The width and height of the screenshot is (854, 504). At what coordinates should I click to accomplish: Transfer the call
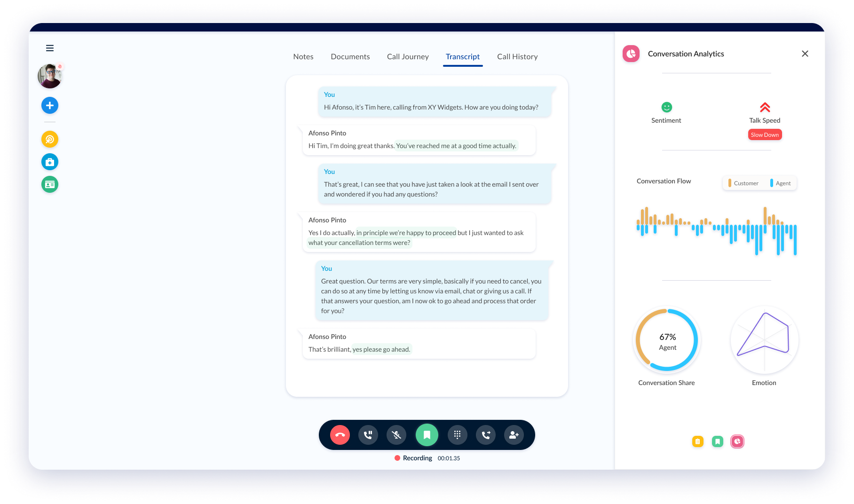click(486, 435)
